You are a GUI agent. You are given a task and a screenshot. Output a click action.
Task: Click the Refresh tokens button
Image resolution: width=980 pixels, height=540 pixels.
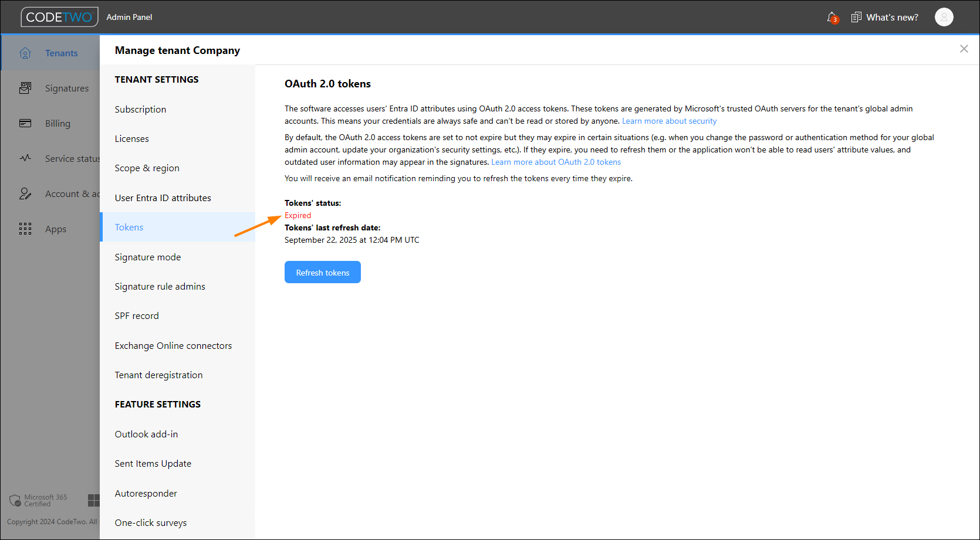[x=322, y=272]
